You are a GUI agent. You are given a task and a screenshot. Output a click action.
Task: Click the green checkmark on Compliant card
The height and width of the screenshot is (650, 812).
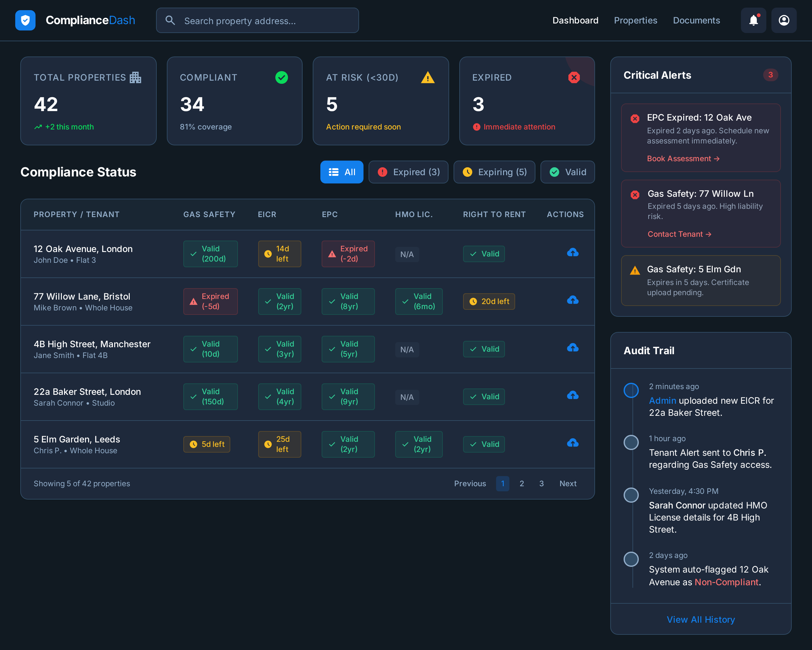(282, 78)
